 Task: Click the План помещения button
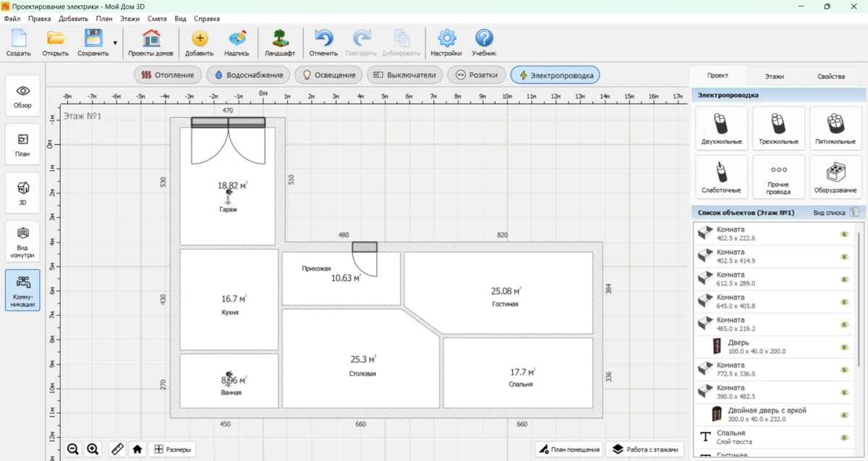pyautogui.click(x=569, y=449)
